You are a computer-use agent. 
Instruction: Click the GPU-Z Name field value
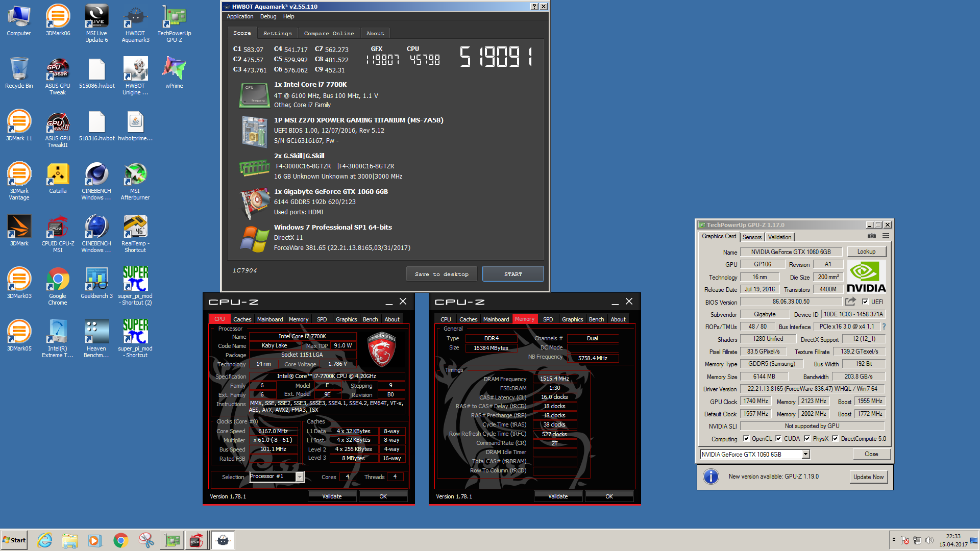tap(791, 252)
